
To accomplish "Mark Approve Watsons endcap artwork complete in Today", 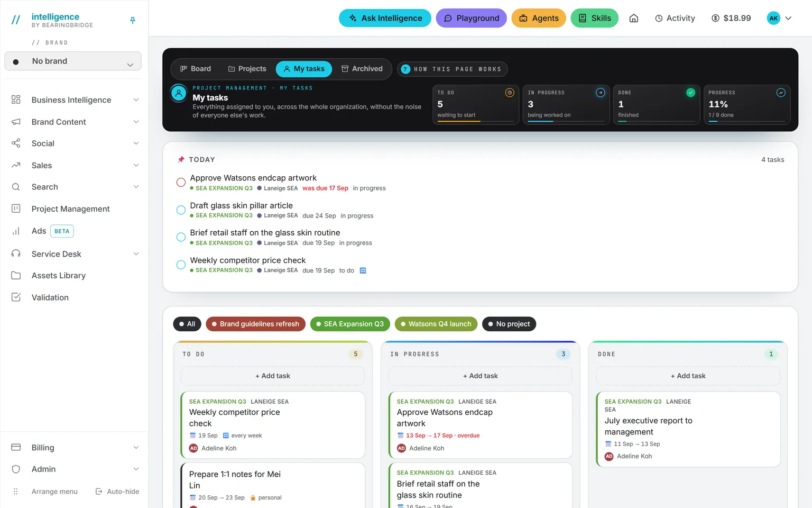I will [x=181, y=183].
